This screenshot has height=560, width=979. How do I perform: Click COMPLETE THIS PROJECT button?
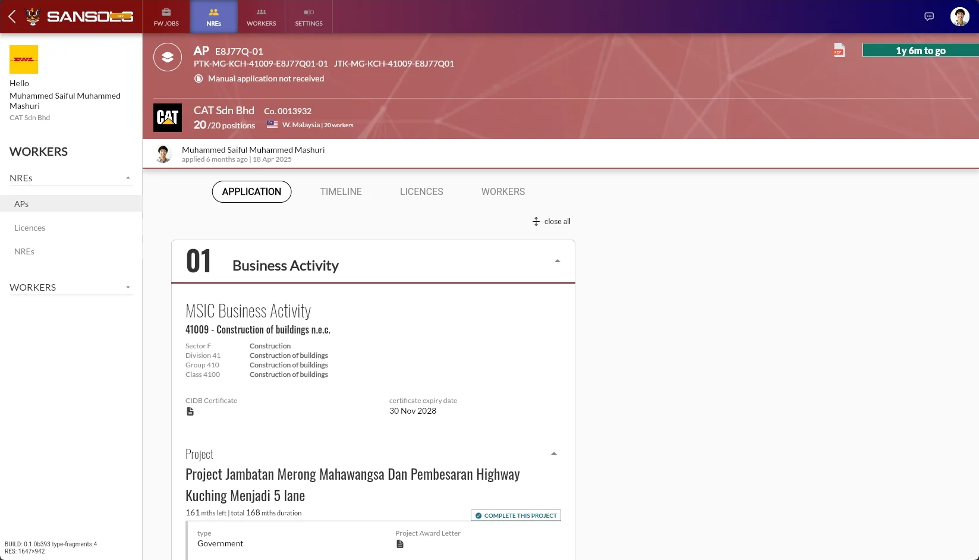(516, 515)
